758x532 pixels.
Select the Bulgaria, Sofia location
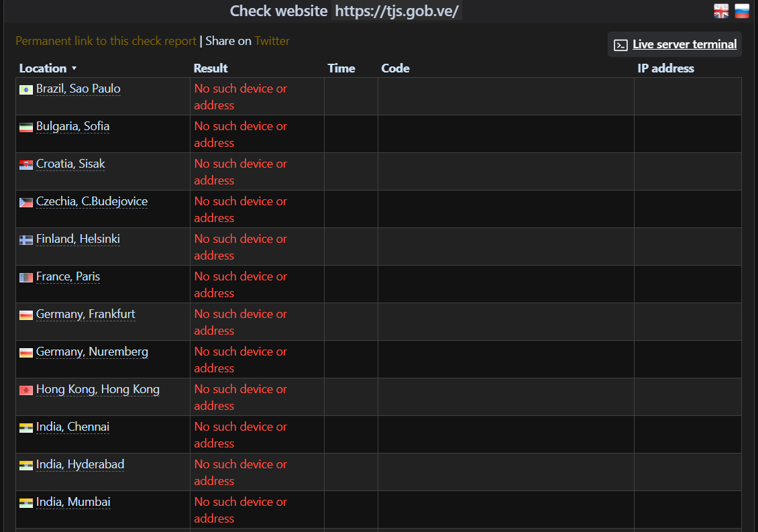[72, 127]
